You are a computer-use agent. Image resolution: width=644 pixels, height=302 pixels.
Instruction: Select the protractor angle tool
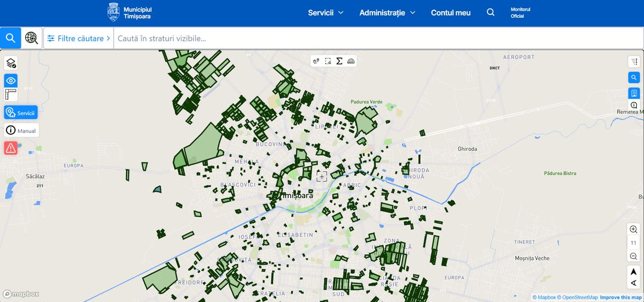pyautogui.click(x=351, y=61)
